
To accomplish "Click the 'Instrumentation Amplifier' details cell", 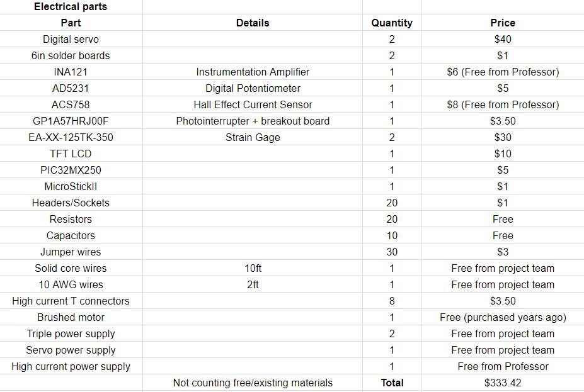I will 253,72.
